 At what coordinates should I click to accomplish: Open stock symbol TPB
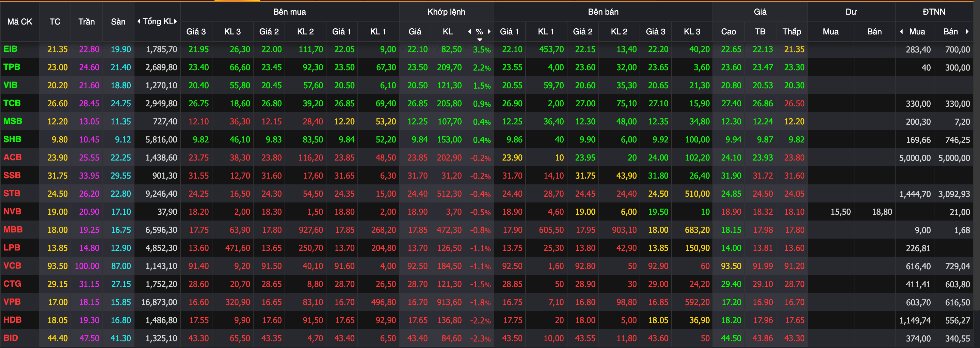coord(12,67)
